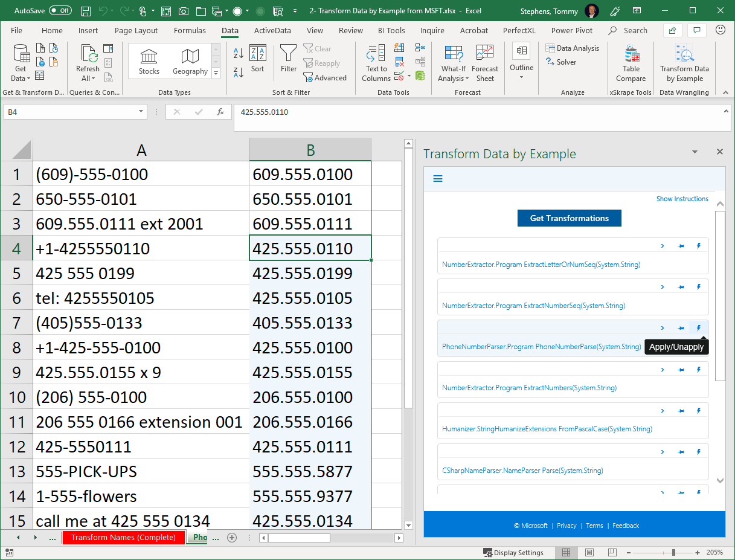Select the Transform Names (Complete) sheet tab
Image resolution: width=735 pixels, height=560 pixels.
tap(123, 537)
